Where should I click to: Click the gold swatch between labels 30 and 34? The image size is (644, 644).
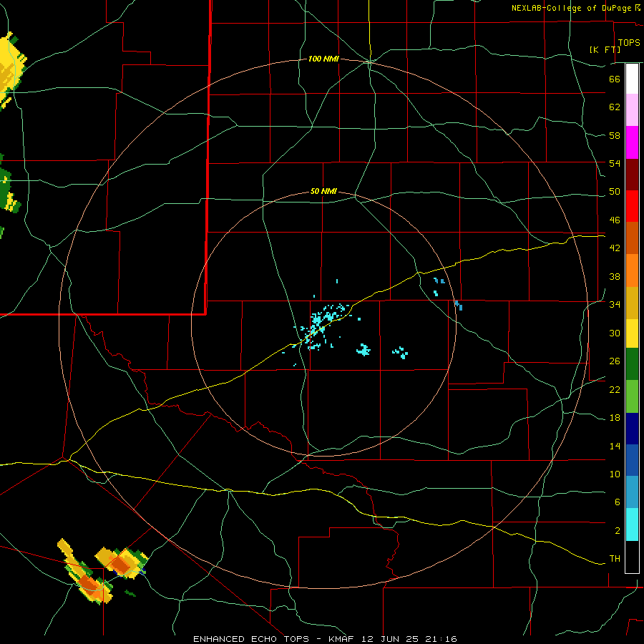[632, 303]
